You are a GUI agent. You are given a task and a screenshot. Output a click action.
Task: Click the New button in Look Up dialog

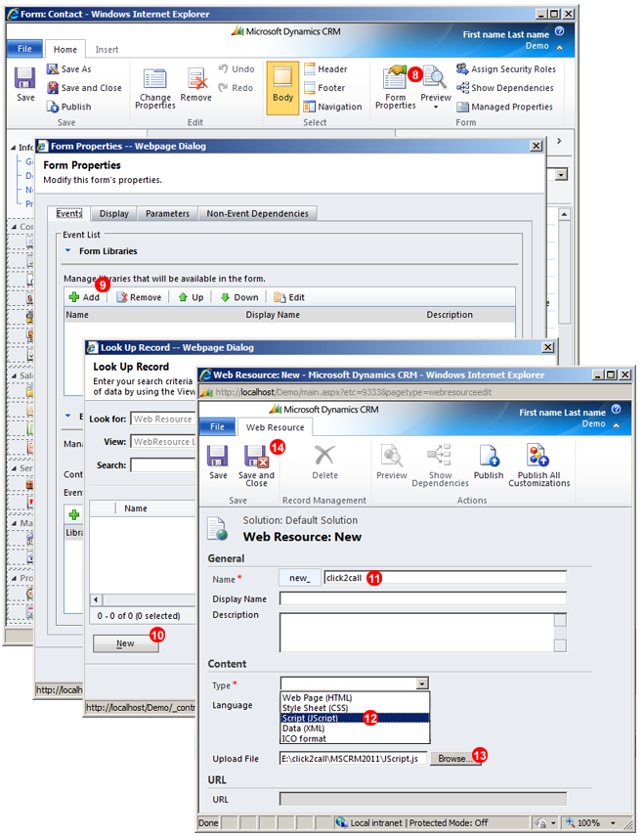pyautogui.click(x=125, y=643)
